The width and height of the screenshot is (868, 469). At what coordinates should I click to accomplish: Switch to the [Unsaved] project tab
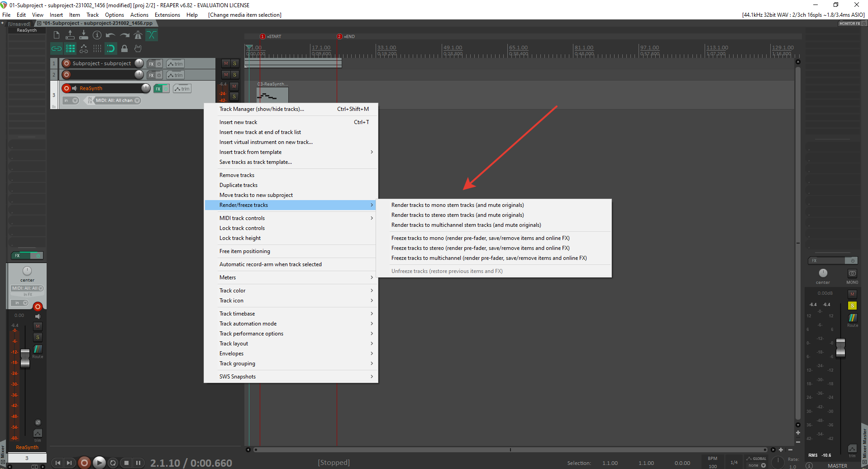tap(19, 24)
